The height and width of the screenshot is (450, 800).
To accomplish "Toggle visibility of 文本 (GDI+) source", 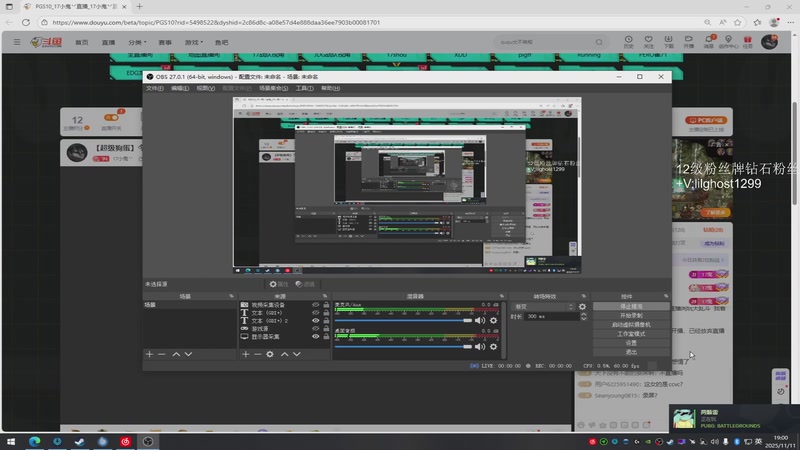I will 315,313.
